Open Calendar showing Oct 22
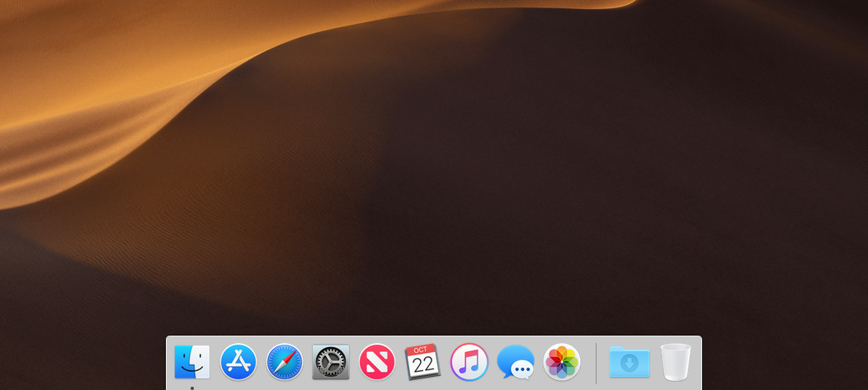The image size is (868, 390). (x=422, y=362)
